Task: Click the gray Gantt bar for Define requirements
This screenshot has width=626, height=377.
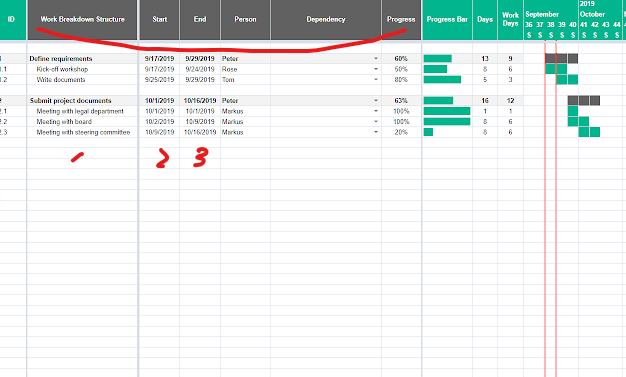Action: click(x=562, y=59)
